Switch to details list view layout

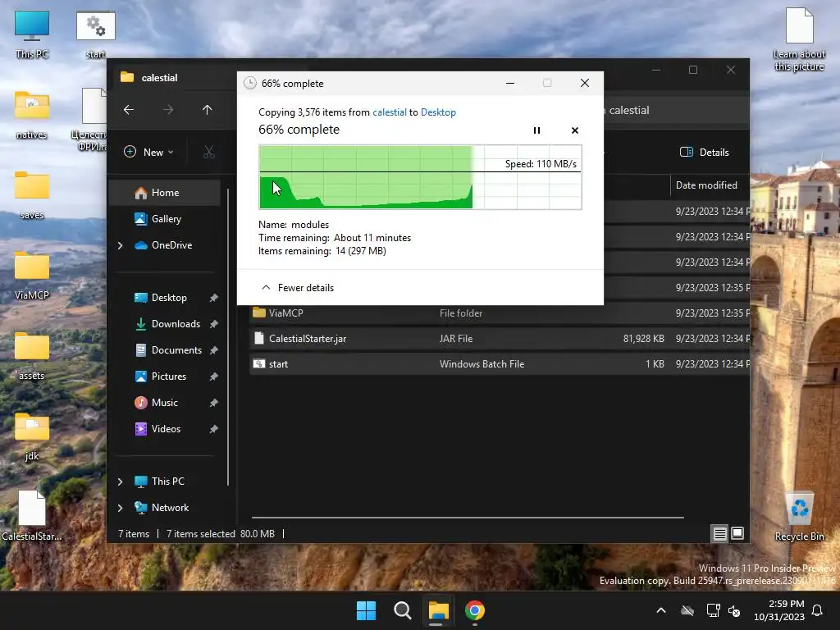[x=719, y=533]
